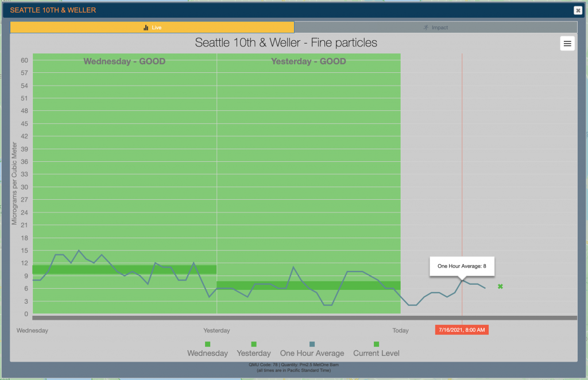Click the dark green Yesterday average bar
Viewport: 588px width, 380px height.
pos(308,285)
